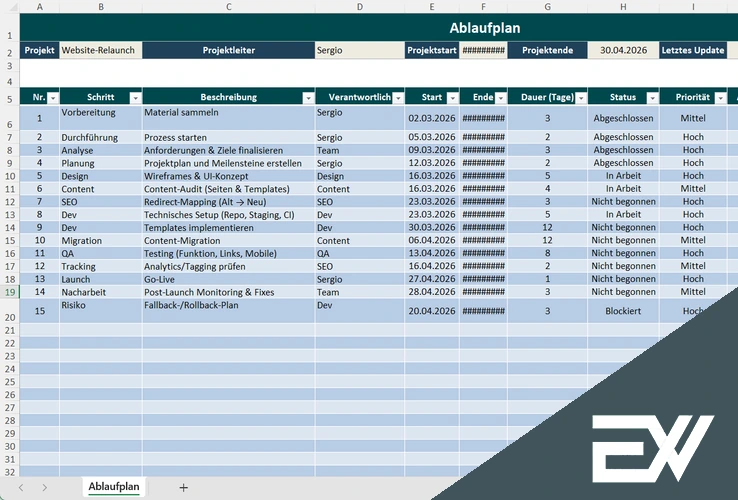Click the Start column filter arrow
Image resolution: width=738 pixels, height=500 pixels.
[x=451, y=98]
